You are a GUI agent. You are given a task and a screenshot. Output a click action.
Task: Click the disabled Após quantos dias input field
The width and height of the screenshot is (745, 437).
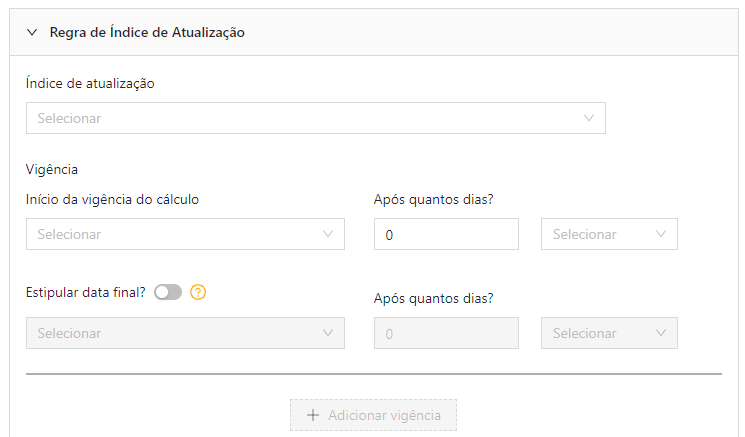coord(446,333)
